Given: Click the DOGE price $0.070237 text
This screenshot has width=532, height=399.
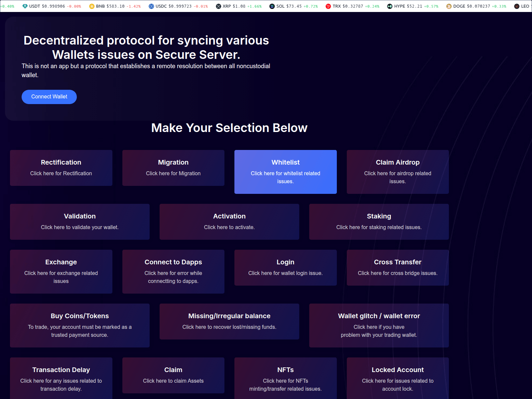Looking at the screenshot, I should 478,6.
